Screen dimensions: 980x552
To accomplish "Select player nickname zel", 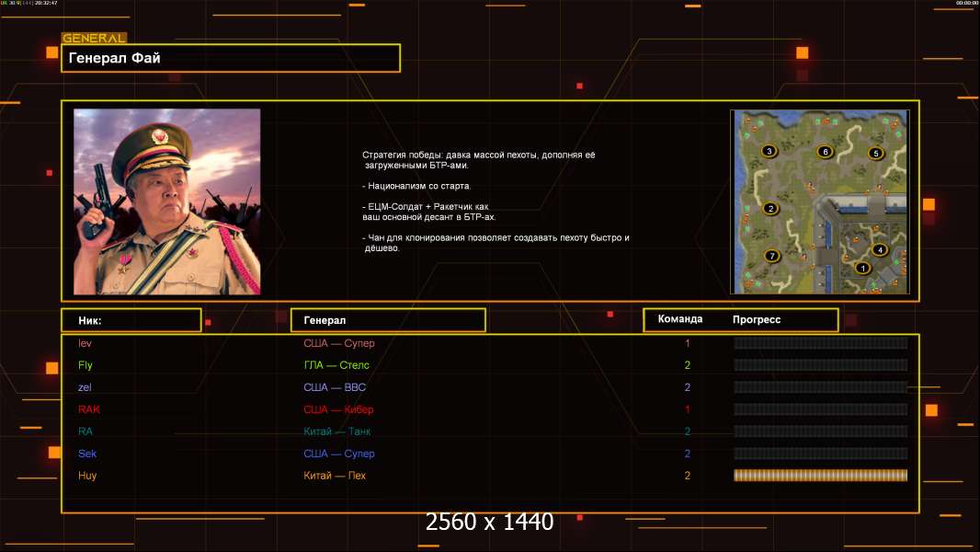I will point(85,387).
